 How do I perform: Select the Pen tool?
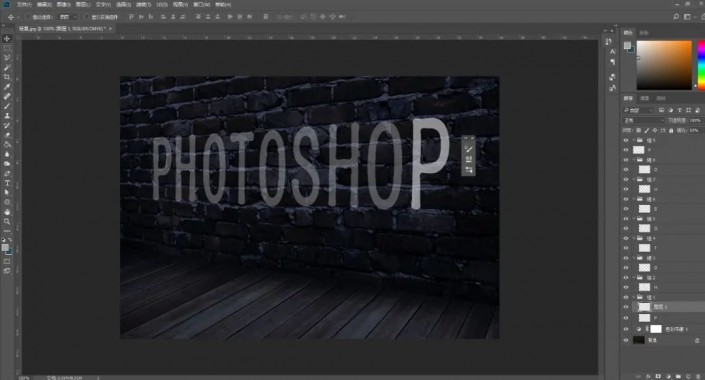pos(7,173)
